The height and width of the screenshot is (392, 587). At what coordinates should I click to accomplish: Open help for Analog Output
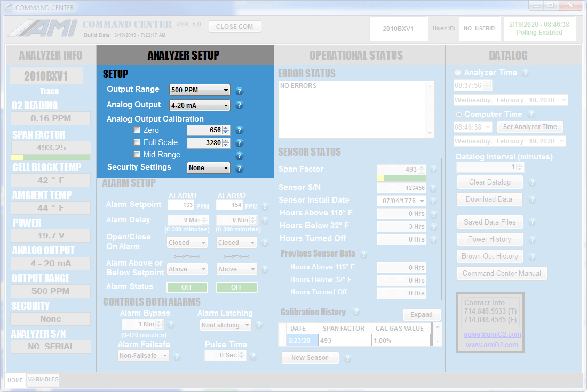[x=239, y=106]
